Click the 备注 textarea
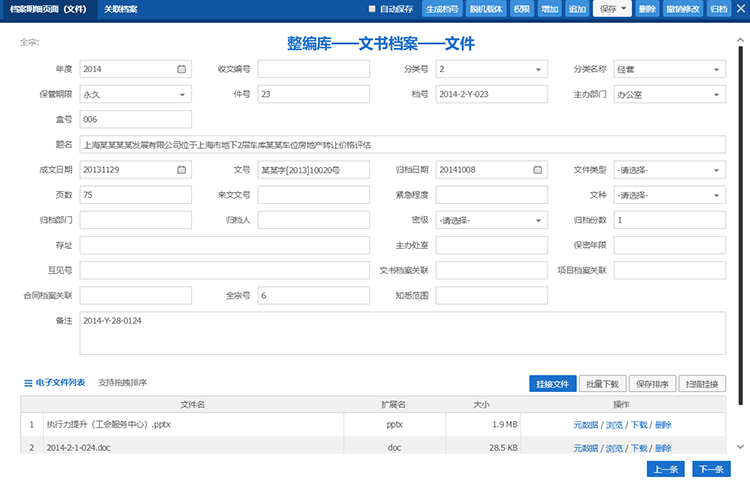The image size is (750, 480). click(403, 333)
